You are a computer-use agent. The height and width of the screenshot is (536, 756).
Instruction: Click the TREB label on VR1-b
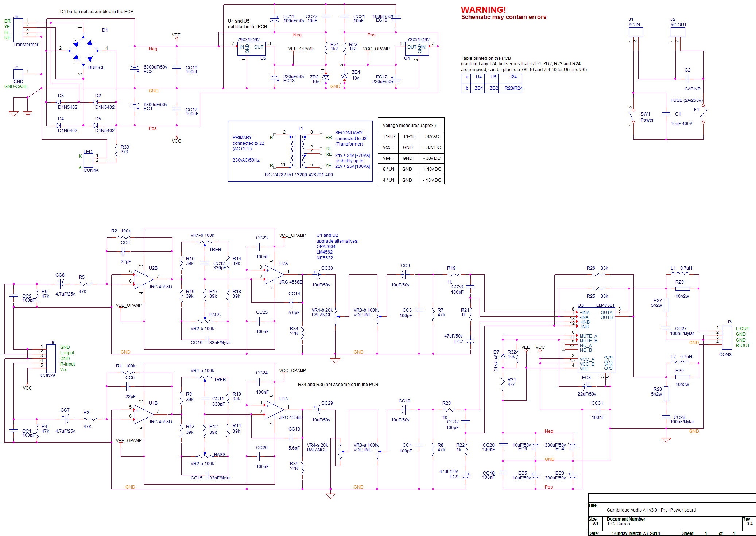pyautogui.click(x=215, y=249)
